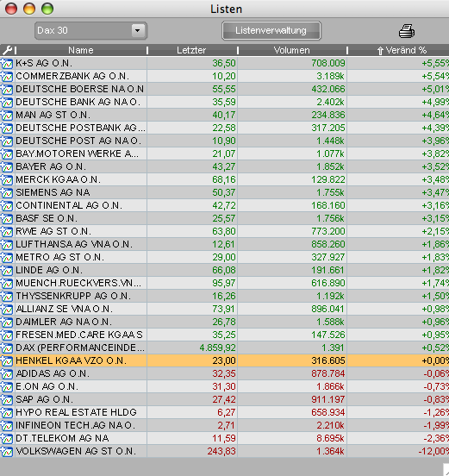Click the Listenverwaltung button

271,30
